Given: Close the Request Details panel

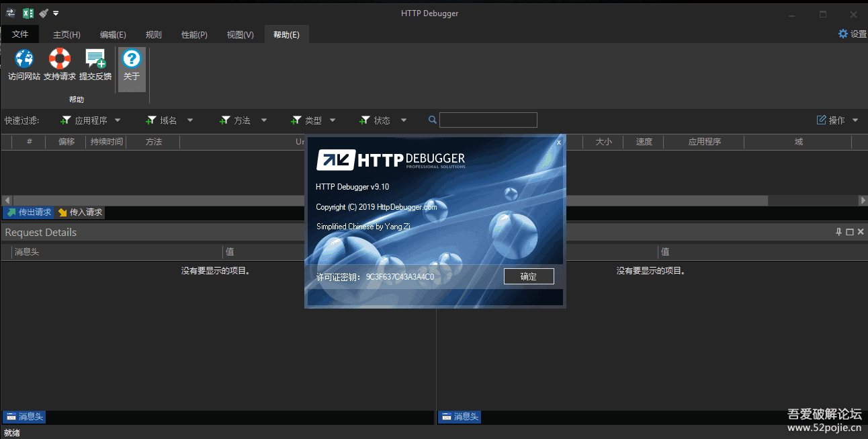Looking at the screenshot, I should tap(861, 232).
